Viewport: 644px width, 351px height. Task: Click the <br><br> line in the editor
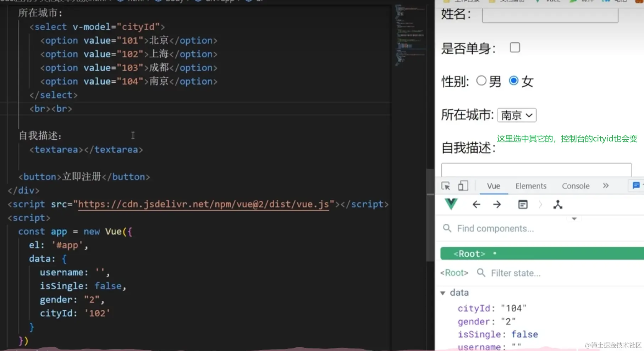pos(51,108)
